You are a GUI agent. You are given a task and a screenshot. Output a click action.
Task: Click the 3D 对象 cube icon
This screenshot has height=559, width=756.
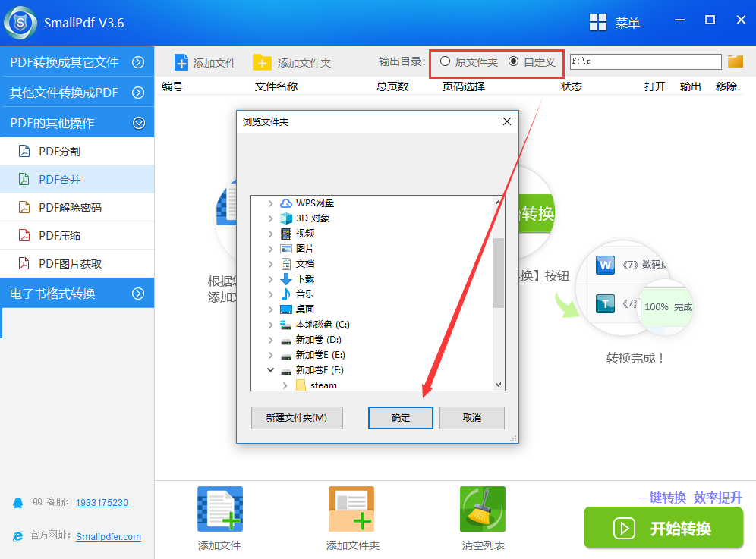pos(286,218)
